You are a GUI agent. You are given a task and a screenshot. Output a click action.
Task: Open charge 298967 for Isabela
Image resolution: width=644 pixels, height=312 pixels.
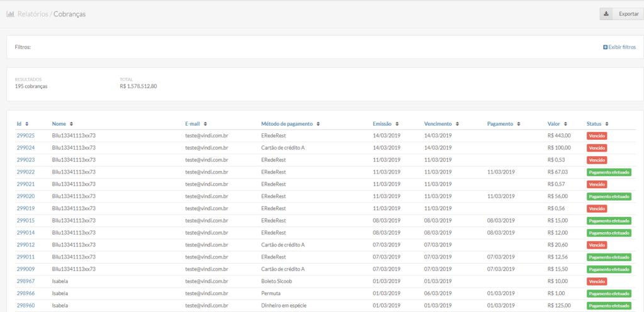click(25, 281)
